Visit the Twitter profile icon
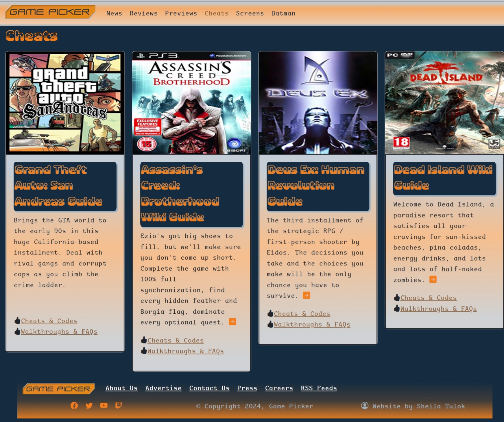Screen dimensions: 504x422 [89, 406]
